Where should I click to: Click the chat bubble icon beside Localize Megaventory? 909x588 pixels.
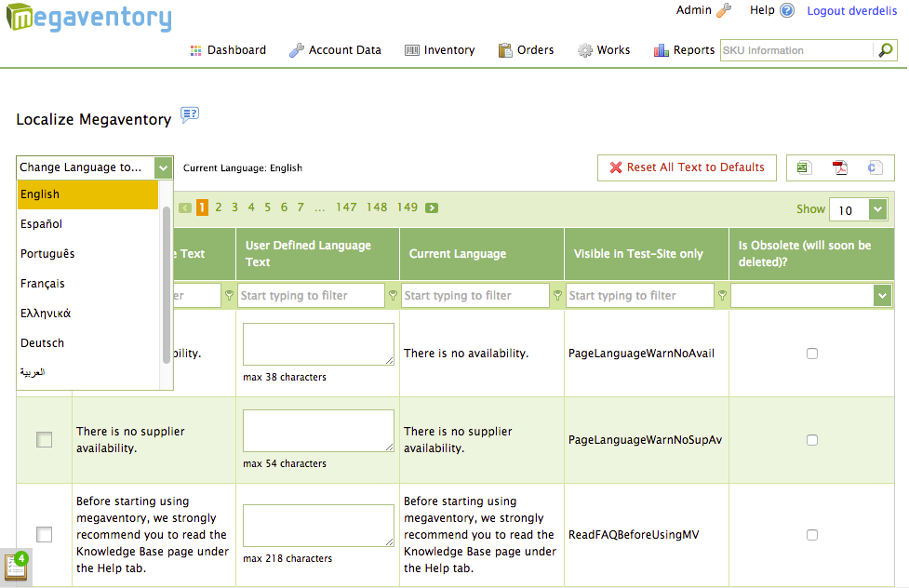click(x=190, y=115)
